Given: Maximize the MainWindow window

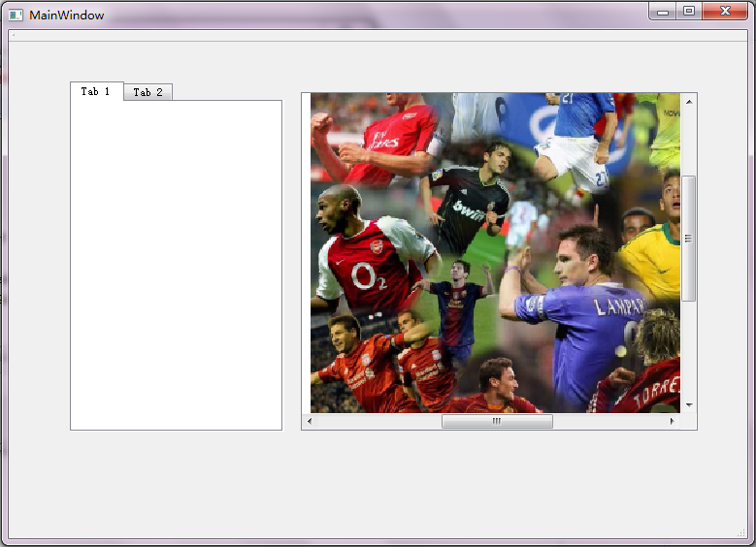Looking at the screenshot, I should pos(689,12).
